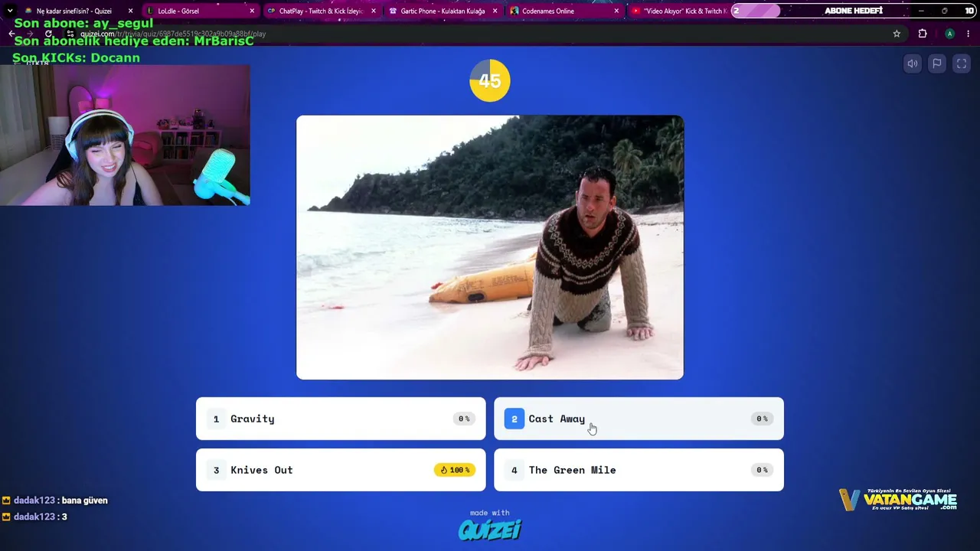
Task: Select the Ne kadar sinefilsin? Quizei tab
Action: (78, 11)
